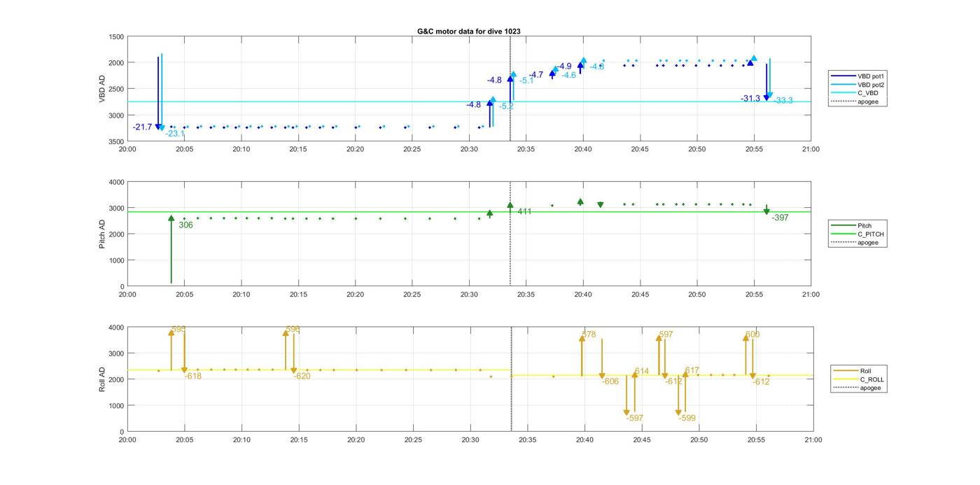
Task: Click 'apogee' in the Roll legend
Action: 858,388
